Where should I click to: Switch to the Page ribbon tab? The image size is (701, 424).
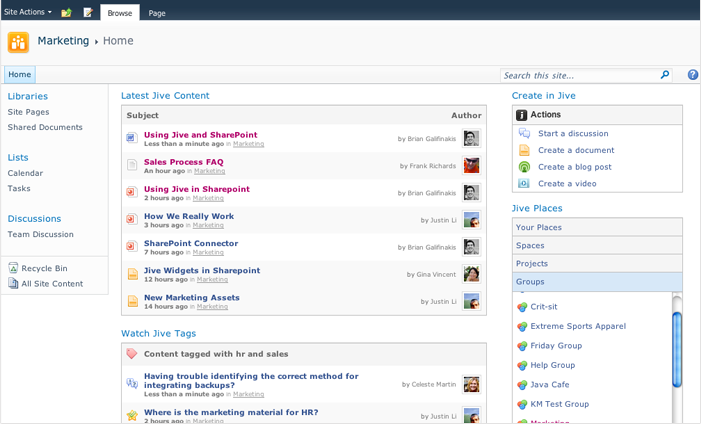pyautogui.click(x=157, y=13)
